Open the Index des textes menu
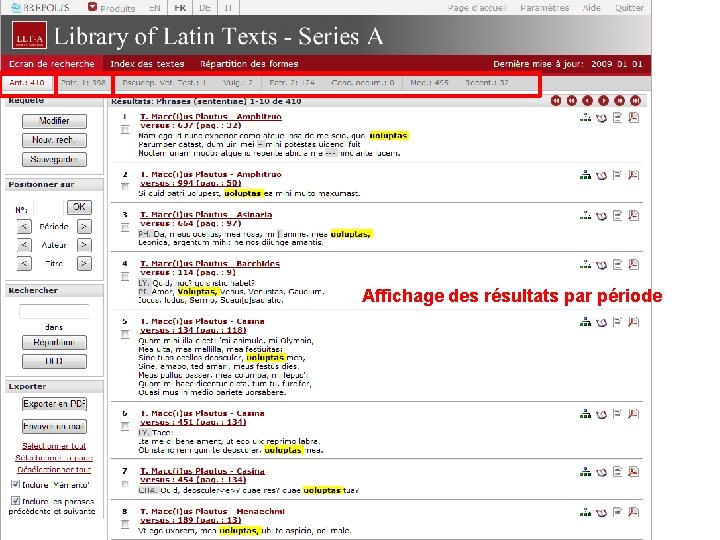 pyautogui.click(x=147, y=64)
